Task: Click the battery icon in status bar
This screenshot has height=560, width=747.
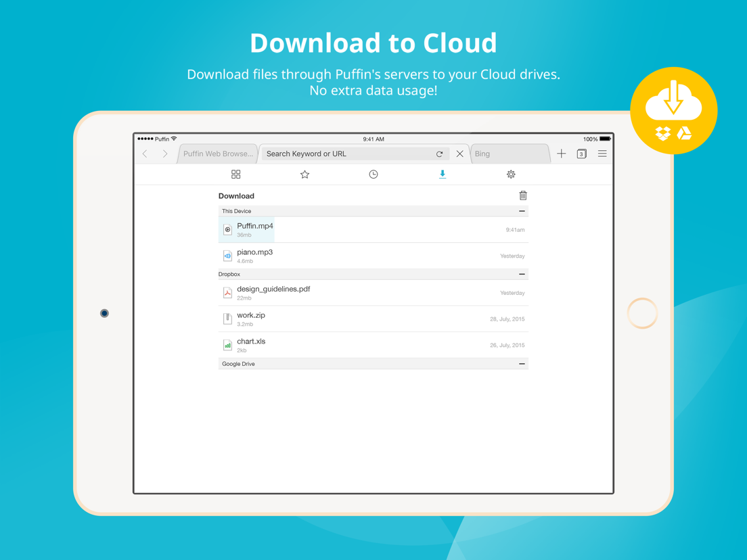Action: (605, 139)
